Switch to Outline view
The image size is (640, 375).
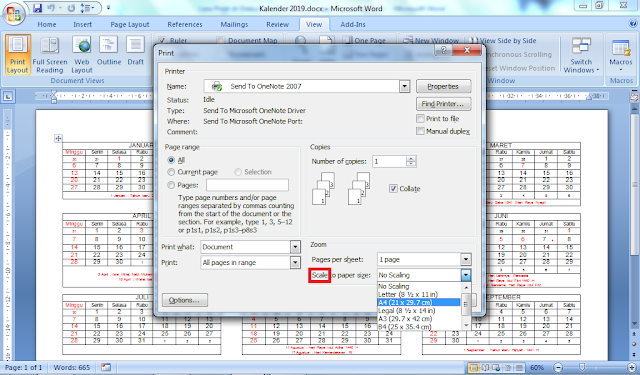click(109, 51)
